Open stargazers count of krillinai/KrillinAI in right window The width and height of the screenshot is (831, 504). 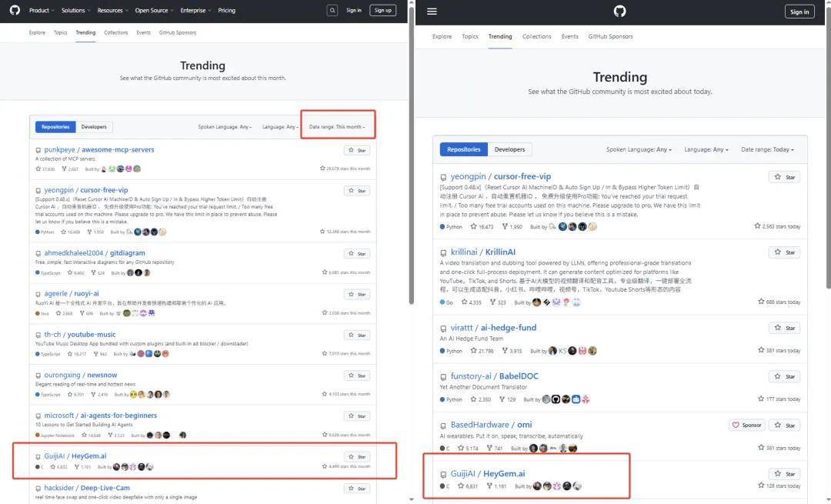click(471, 302)
